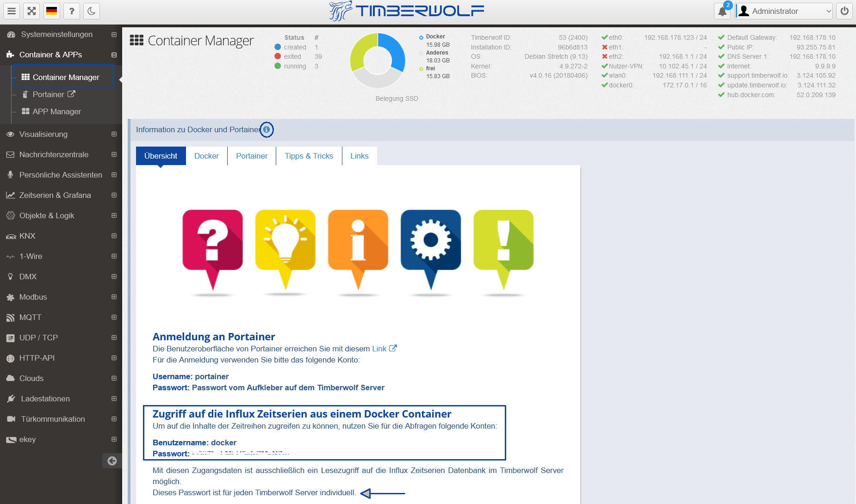
Task: Collapse Container & APPs section
Action: click(x=114, y=55)
